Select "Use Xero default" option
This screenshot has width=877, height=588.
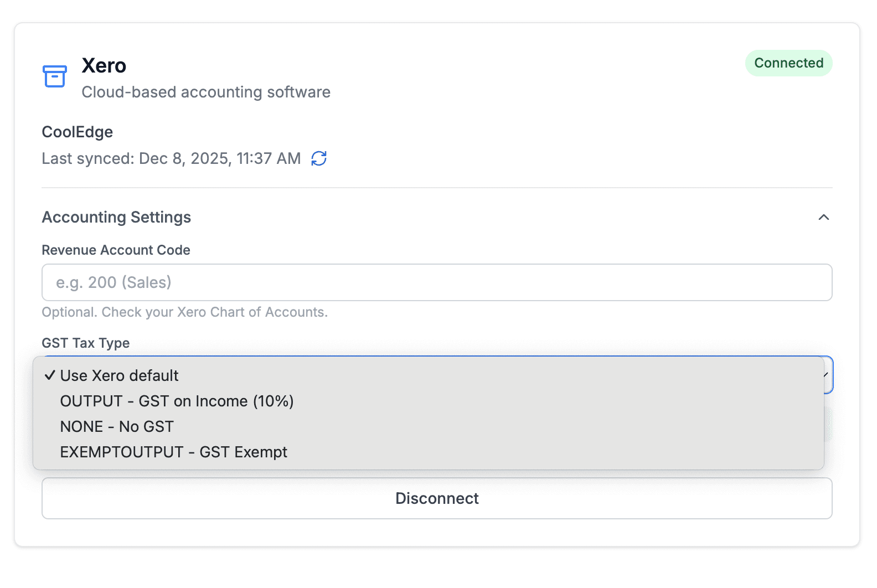[x=428, y=375]
